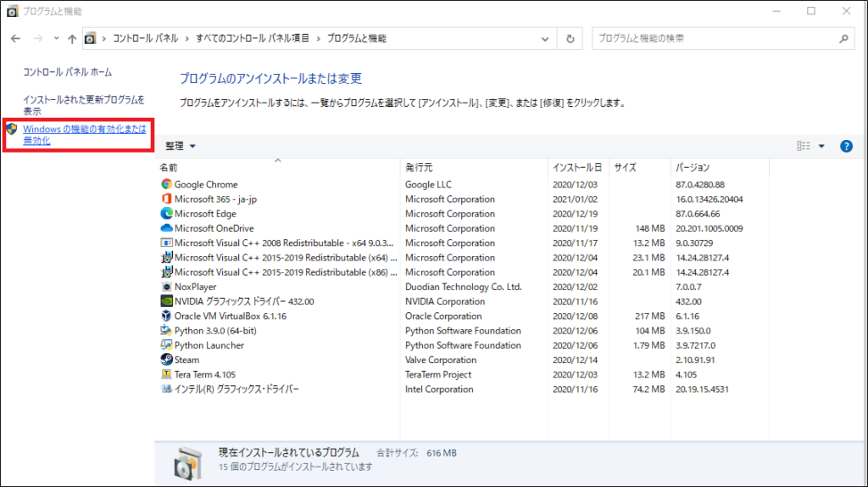Click publisher Valve Corporation
Image resolution: width=868 pixels, height=487 pixels.
pos(441,360)
